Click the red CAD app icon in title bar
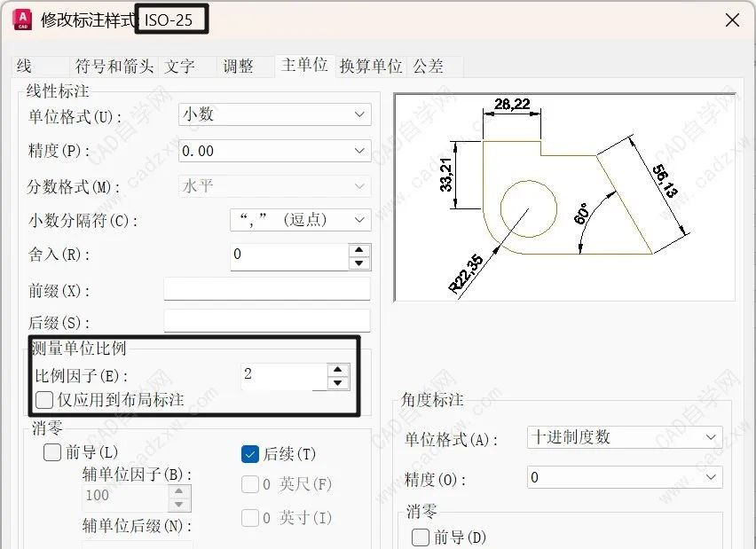 pyautogui.click(x=20, y=20)
